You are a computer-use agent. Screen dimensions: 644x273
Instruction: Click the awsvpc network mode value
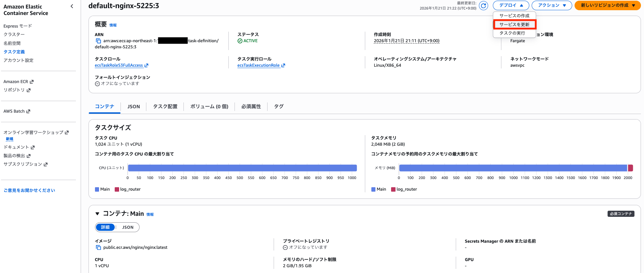517,65
